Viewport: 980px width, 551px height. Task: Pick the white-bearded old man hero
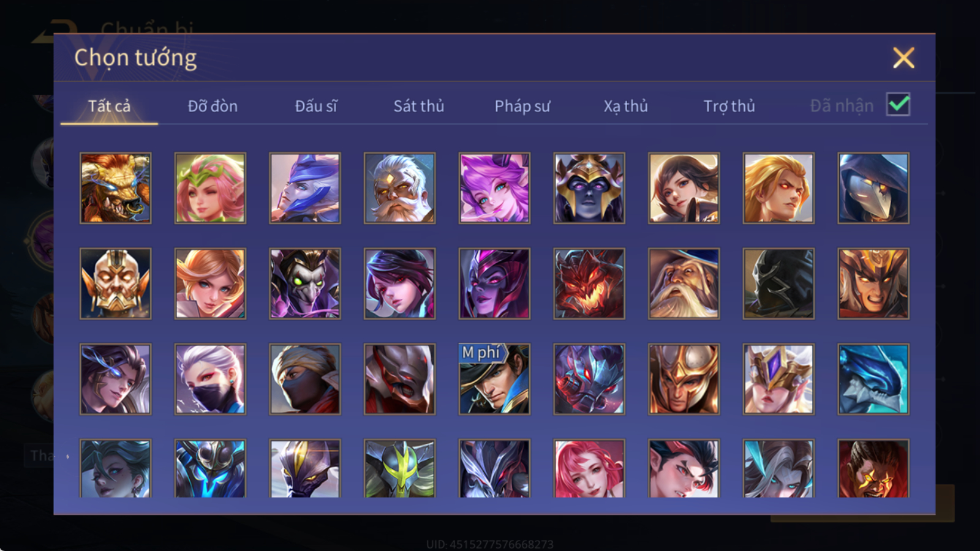[x=399, y=188]
